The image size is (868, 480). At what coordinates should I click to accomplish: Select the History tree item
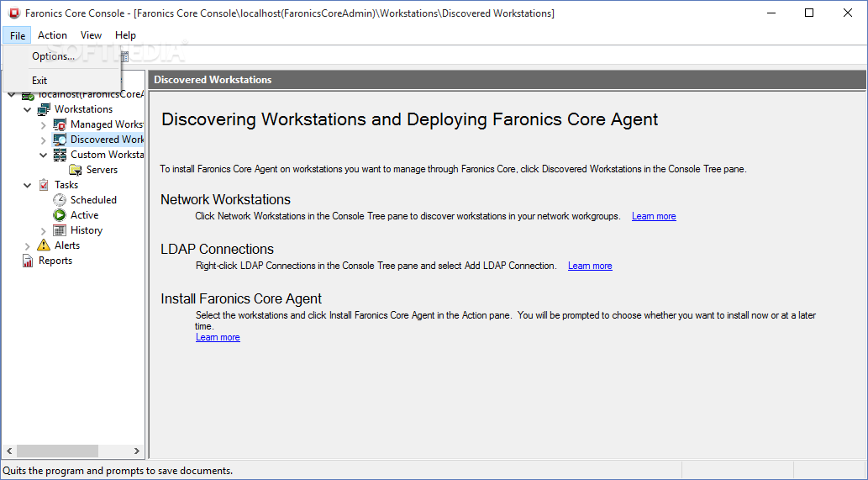point(87,230)
